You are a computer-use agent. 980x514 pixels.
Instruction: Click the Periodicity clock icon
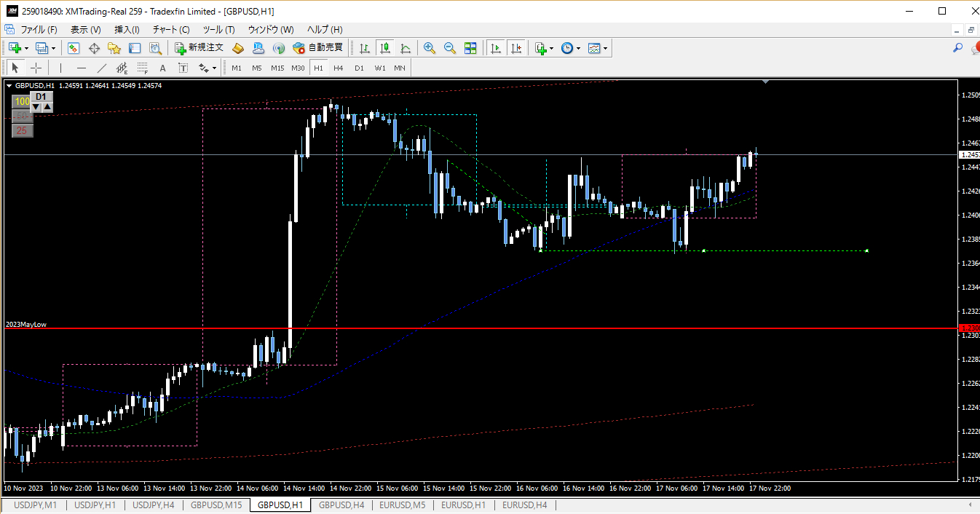pos(567,48)
